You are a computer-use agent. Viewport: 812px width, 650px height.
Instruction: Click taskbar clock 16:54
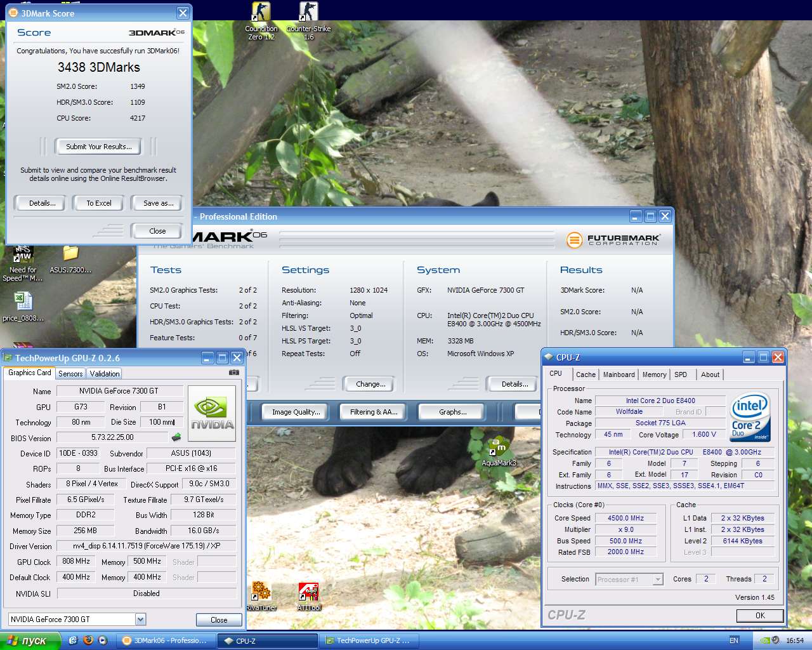coord(795,640)
